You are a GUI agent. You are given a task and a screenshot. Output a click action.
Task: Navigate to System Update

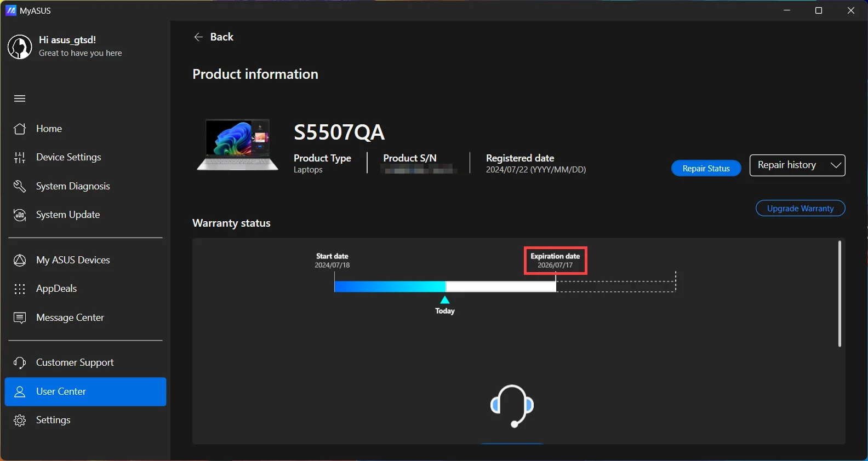click(85, 215)
